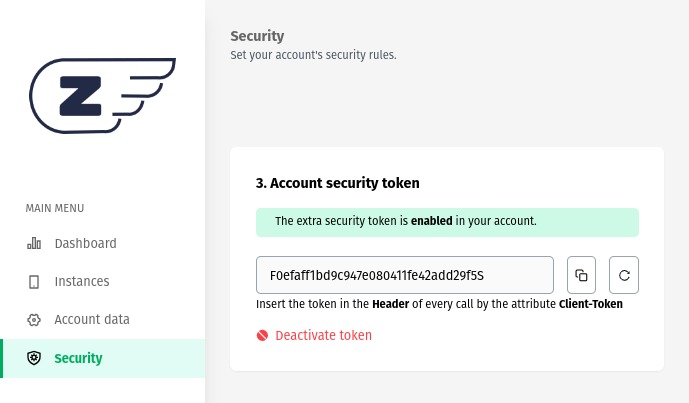Viewport: 689px width, 403px height.
Task: Click the security rules subtitle text
Action: tap(313, 55)
